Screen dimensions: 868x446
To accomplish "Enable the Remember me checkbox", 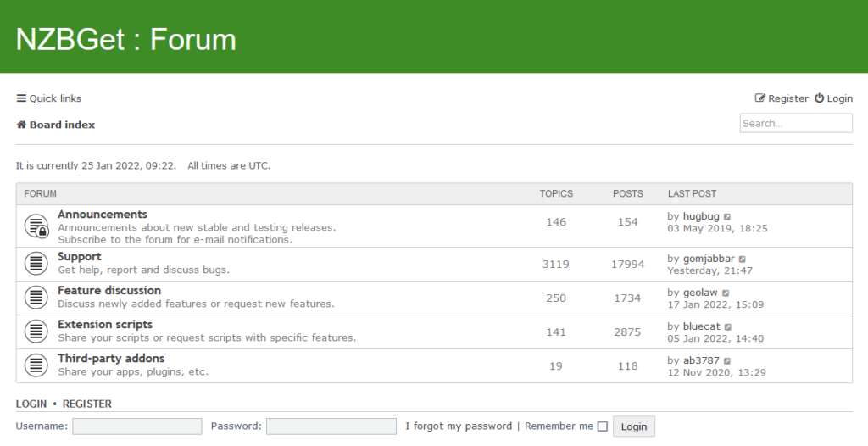I will pos(603,426).
